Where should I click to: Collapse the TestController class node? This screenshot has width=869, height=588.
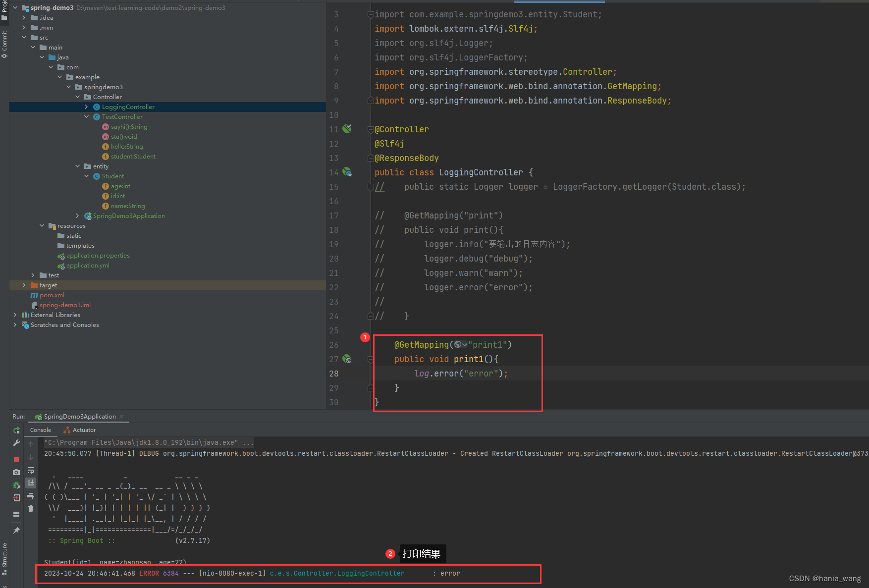(x=86, y=117)
